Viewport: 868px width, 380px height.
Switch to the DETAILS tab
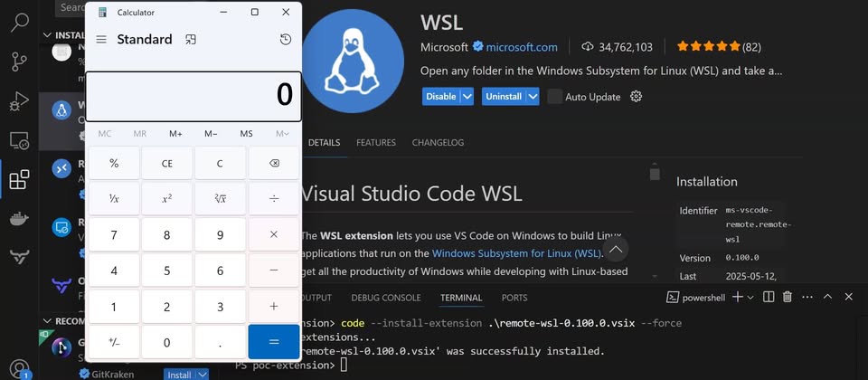(x=324, y=142)
